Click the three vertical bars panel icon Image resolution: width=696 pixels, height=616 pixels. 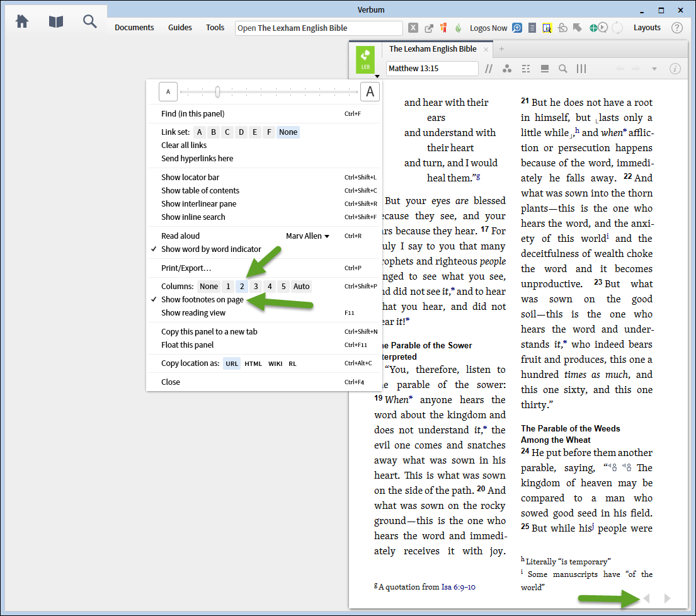tap(581, 69)
